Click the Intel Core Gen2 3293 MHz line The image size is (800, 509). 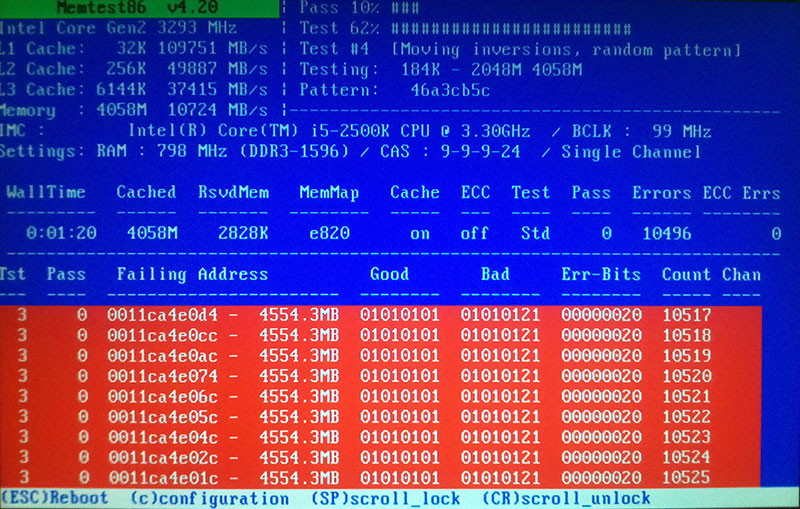[118, 28]
